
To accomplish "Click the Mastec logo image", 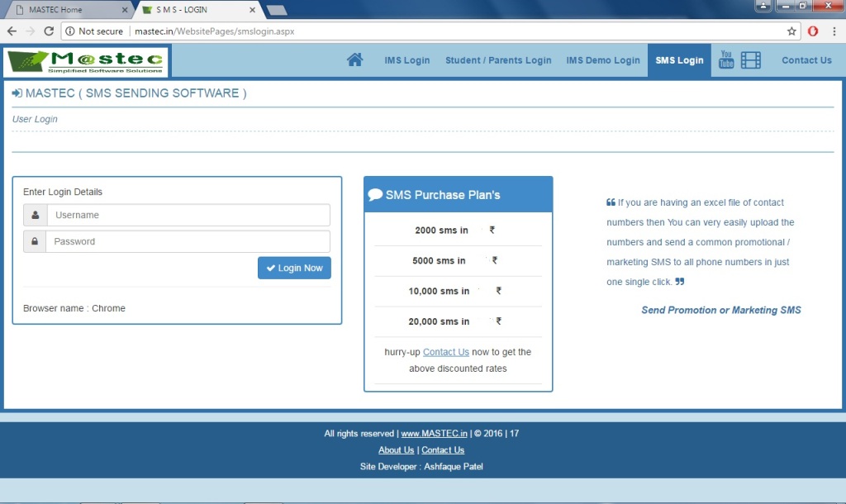I will coord(87,62).
